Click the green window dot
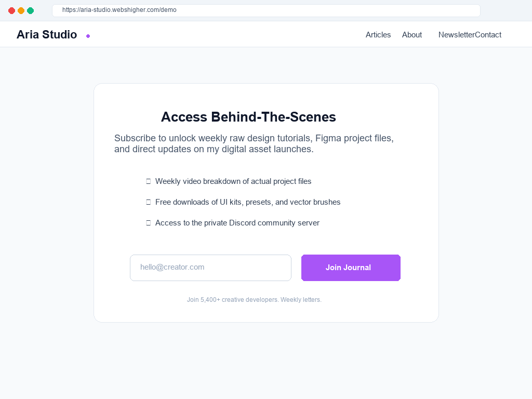Screen dimensions: 532x399 31,10
